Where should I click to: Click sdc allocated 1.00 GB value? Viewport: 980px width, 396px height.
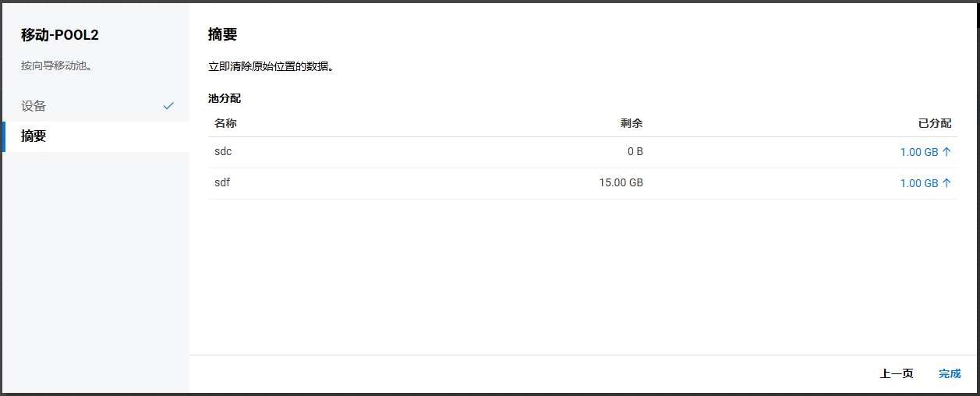[x=918, y=152]
